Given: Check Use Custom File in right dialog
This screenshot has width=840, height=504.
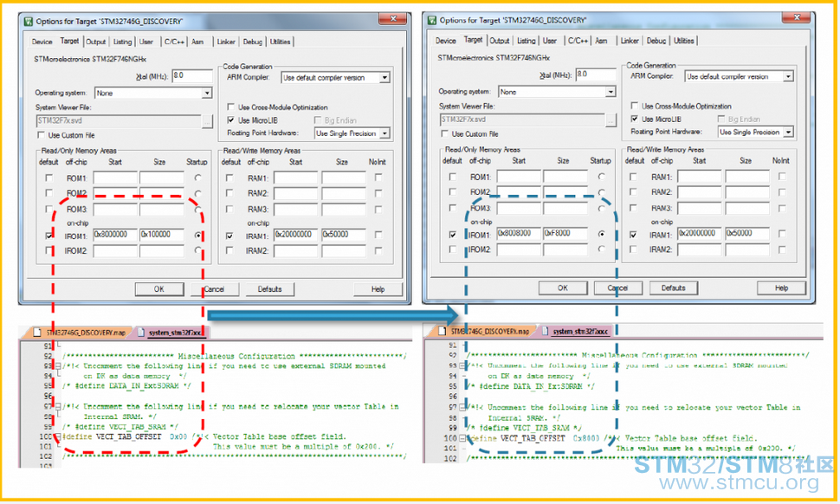Looking at the screenshot, I should 444,134.
